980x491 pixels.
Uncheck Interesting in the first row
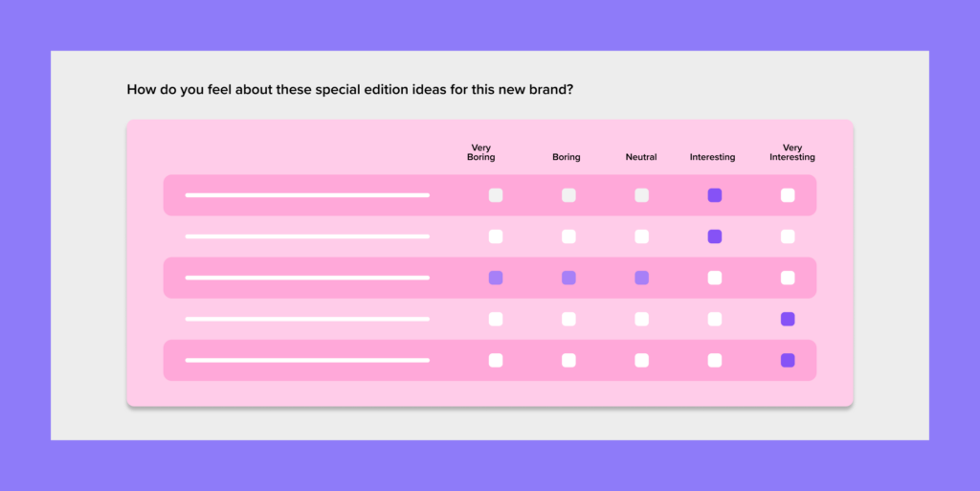715,195
